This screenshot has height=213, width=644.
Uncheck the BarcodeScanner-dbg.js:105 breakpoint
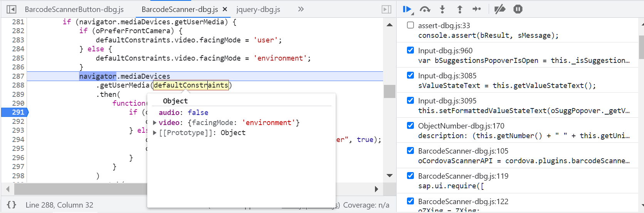pos(410,150)
